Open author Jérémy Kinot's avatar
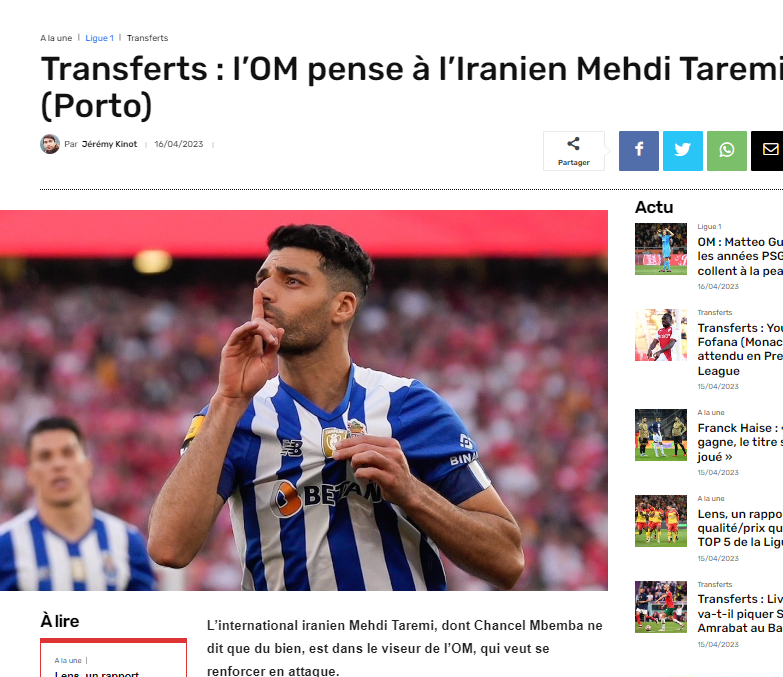 pyautogui.click(x=50, y=144)
